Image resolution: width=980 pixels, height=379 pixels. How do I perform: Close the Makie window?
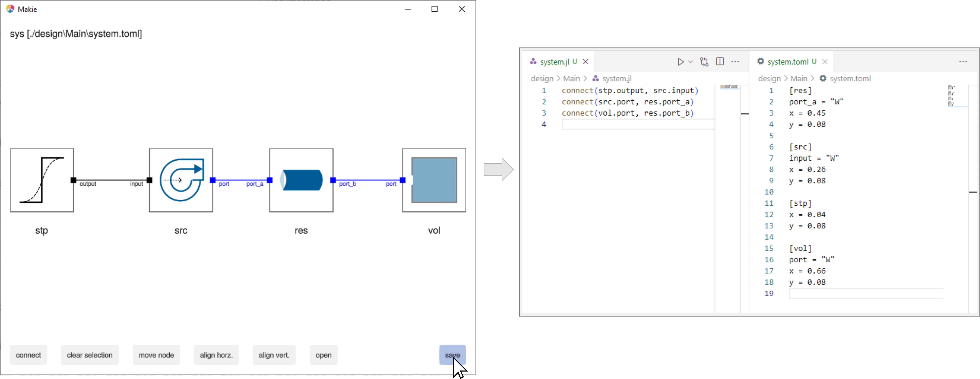tap(462, 9)
